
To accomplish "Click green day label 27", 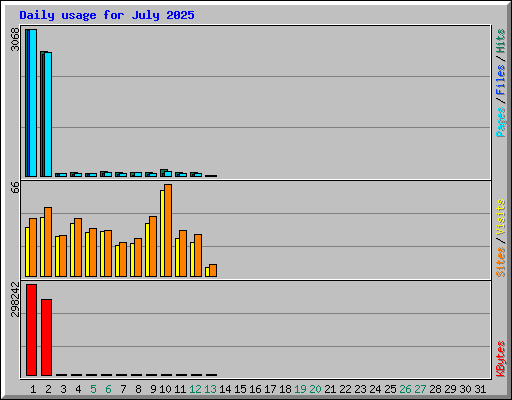I will (x=420, y=389).
